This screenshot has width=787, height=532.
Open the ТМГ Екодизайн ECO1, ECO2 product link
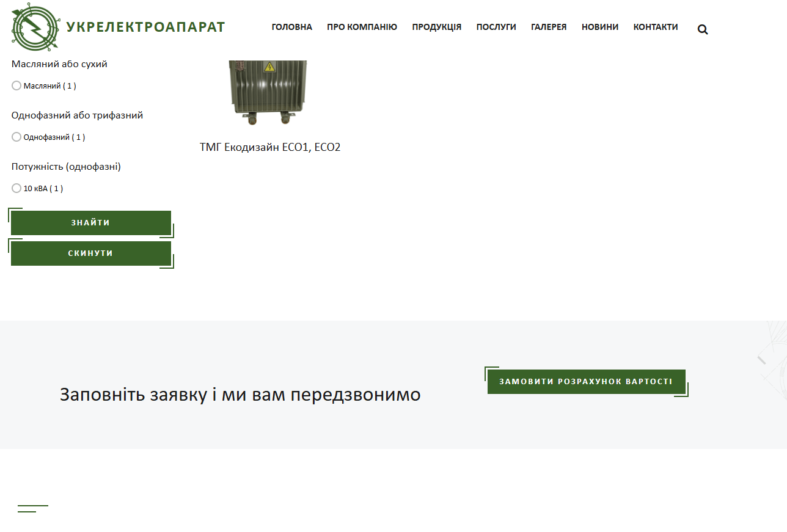(x=270, y=147)
